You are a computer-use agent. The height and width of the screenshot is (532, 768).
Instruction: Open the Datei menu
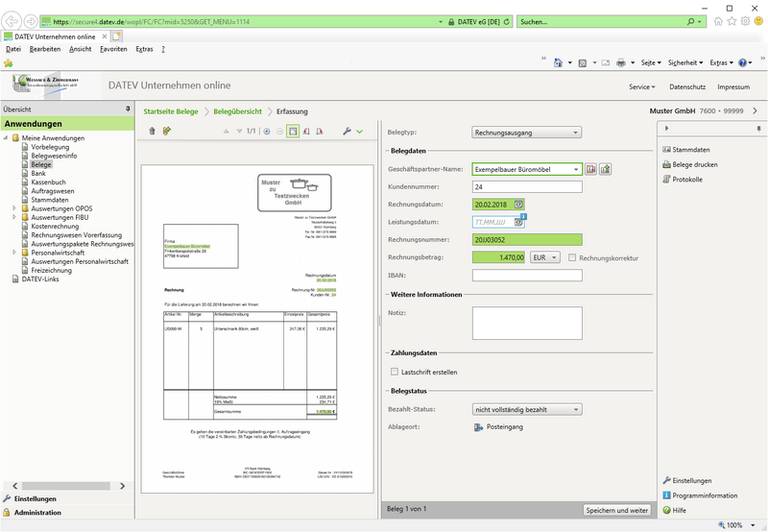(13, 49)
